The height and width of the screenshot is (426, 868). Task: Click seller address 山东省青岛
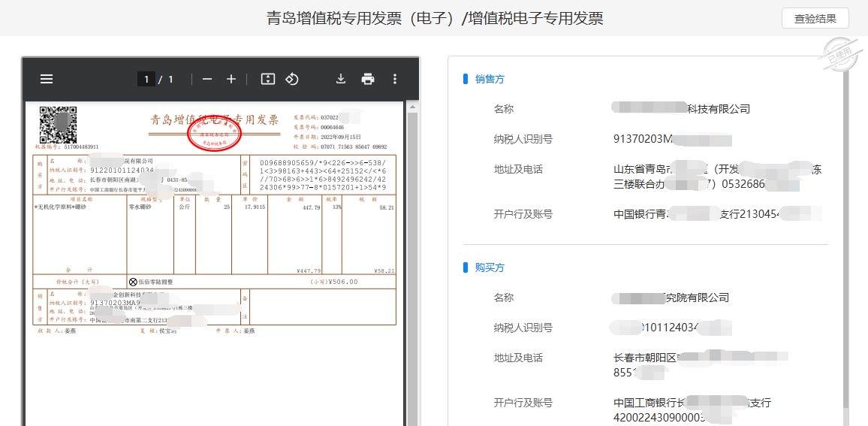[640, 169]
